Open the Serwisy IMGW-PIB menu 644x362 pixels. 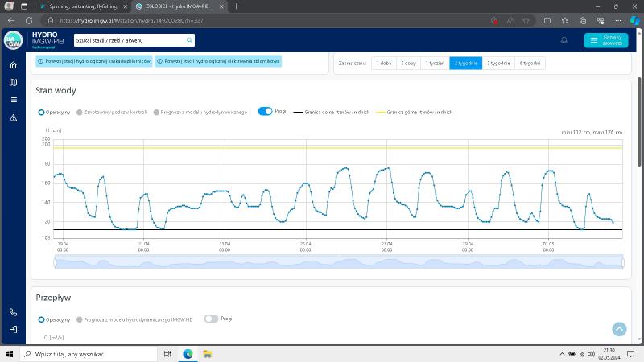click(606, 39)
